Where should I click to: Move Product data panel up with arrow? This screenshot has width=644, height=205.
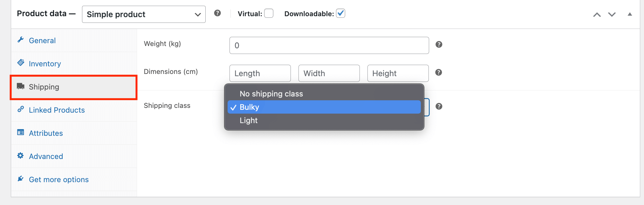597,15
